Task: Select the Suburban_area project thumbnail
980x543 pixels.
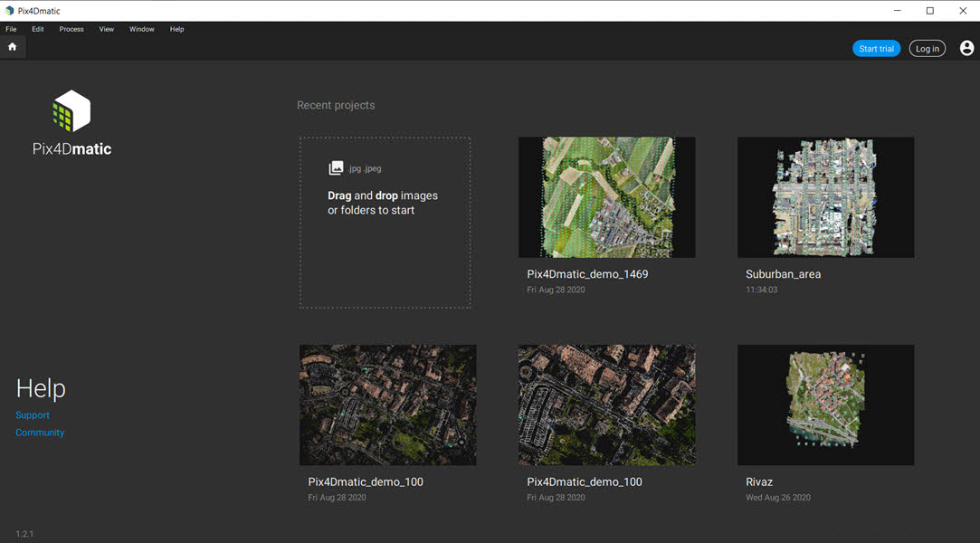Action: 825,197
